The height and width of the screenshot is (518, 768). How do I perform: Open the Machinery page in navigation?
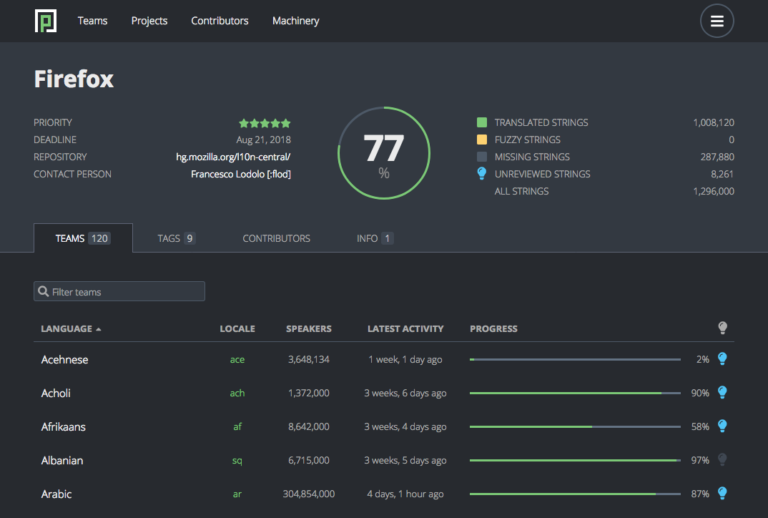296,21
